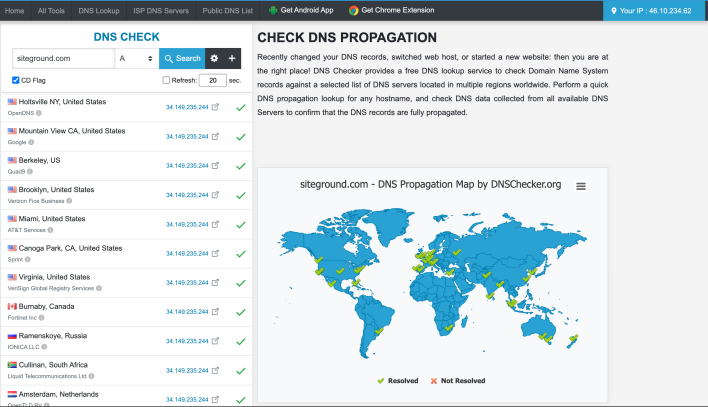Open external link icon for Burnaby, Canada result
The image size is (708, 407).
(x=215, y=312)
